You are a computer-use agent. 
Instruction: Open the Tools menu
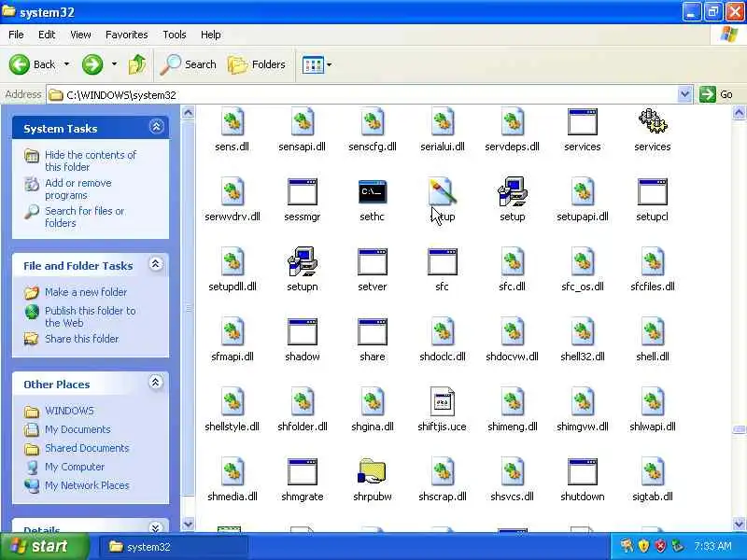click(x=175, y=35)
